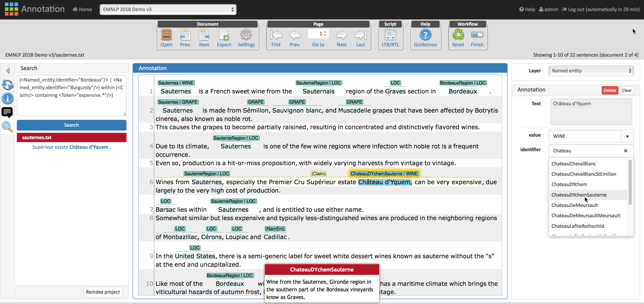The height and width of the screenshot is (304, 644).
Task: Select ChateauChevalBlanc from suggestions
Action: (588, 164)
